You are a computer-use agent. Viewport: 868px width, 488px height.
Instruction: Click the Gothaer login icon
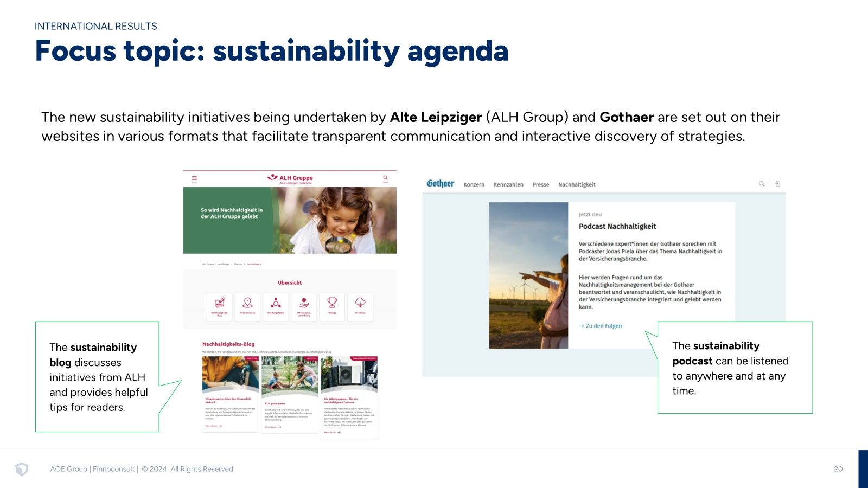777,184
